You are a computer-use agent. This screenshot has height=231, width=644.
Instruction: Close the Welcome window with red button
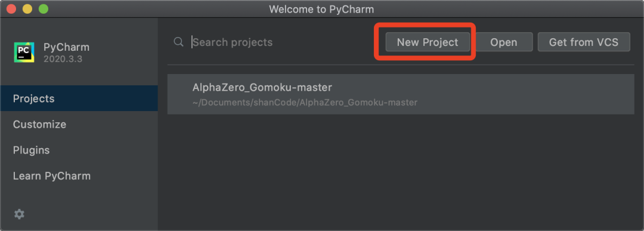(11, 8)
